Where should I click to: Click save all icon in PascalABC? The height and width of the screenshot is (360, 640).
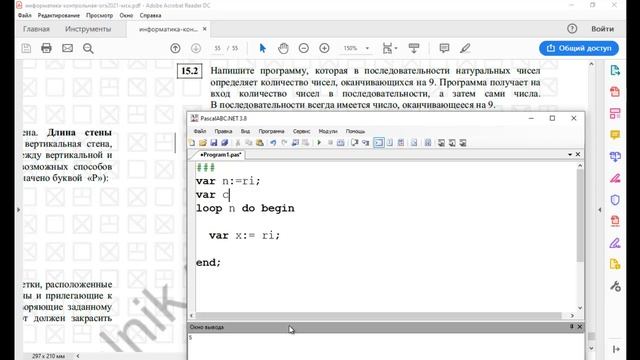coord(224,143)
